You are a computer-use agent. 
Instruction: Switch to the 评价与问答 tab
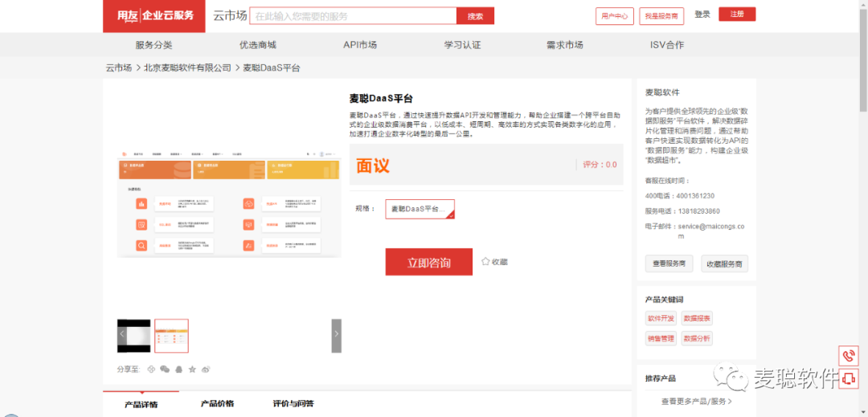coord(293,403)
